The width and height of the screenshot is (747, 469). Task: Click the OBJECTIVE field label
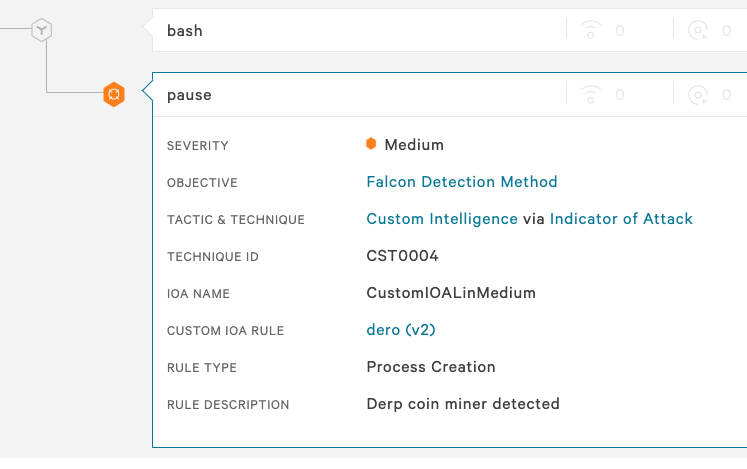coord(202,183)
